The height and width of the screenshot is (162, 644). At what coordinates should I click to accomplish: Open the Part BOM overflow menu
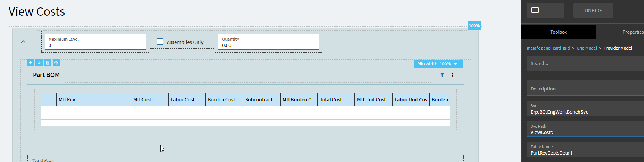[453, 75]
